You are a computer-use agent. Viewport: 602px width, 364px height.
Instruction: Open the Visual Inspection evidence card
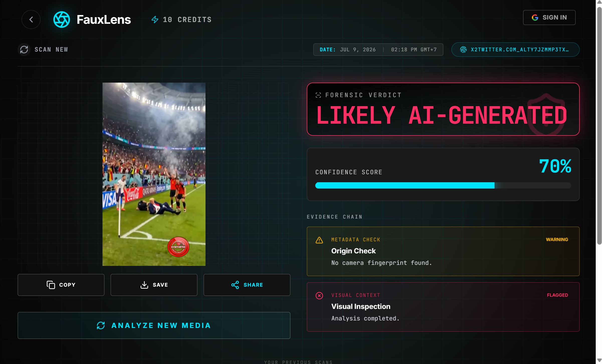[x=443, y=307]
